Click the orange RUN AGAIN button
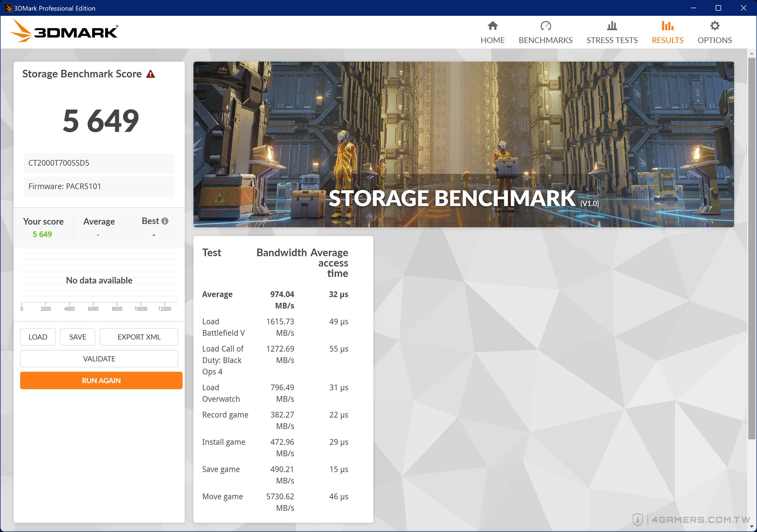Viewport: 757px width, 532px height. pyautogui.click(x=101, y=380)
